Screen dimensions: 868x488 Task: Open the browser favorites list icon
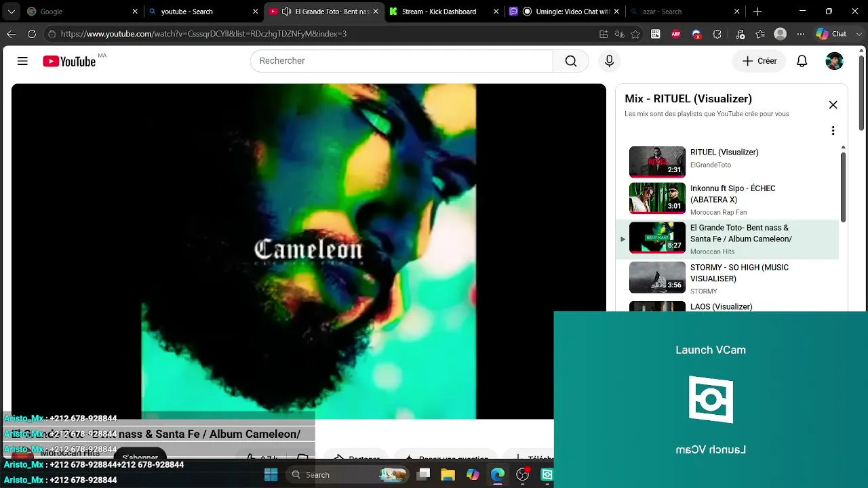[x=759, y=34]
